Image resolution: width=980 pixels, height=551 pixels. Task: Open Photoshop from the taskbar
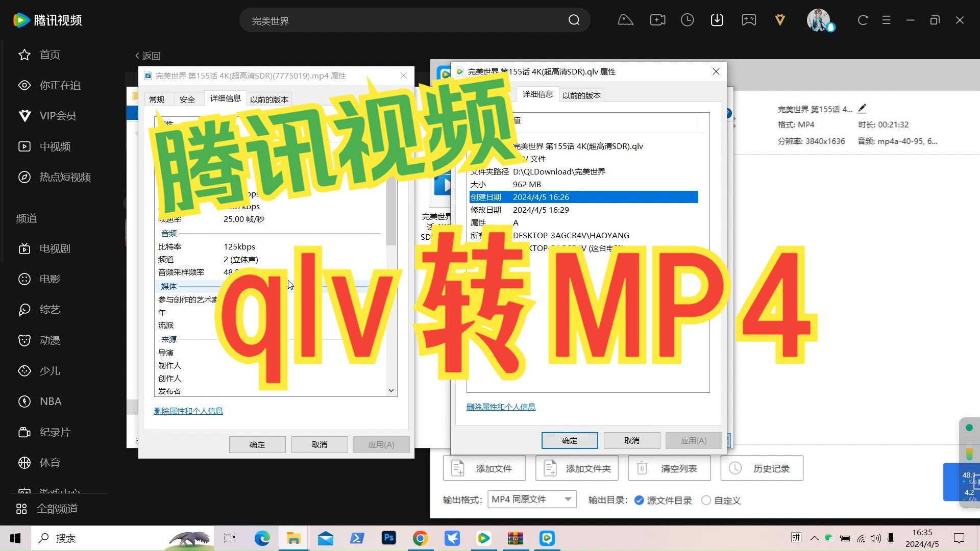[x=388, y=538]
